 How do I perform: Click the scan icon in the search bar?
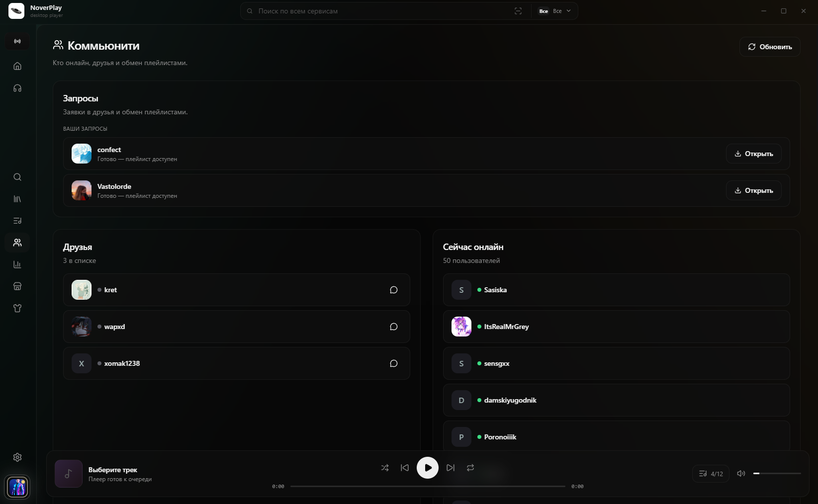pos(518,11)
